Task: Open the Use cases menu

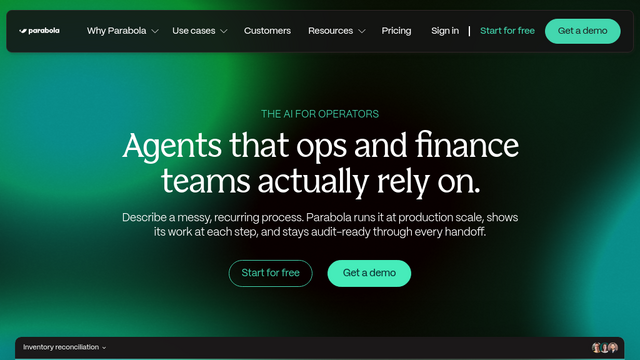Action: pos(193,31)
